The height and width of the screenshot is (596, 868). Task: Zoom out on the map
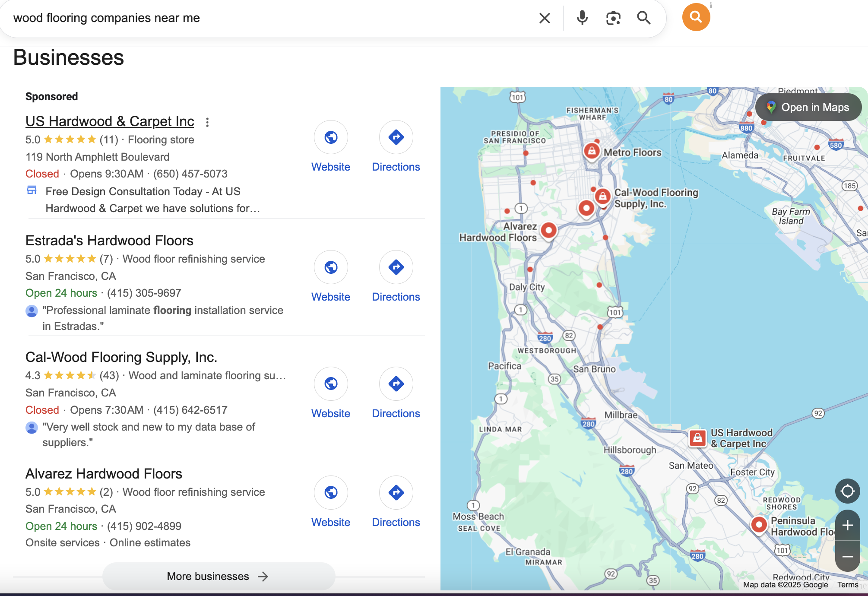pyautogui.click(x=847, y=557)
